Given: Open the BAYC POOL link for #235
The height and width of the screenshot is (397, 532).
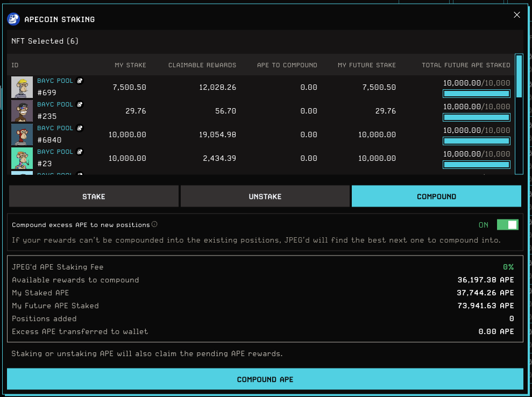Looking at the screenshot, I should (55, 104).
